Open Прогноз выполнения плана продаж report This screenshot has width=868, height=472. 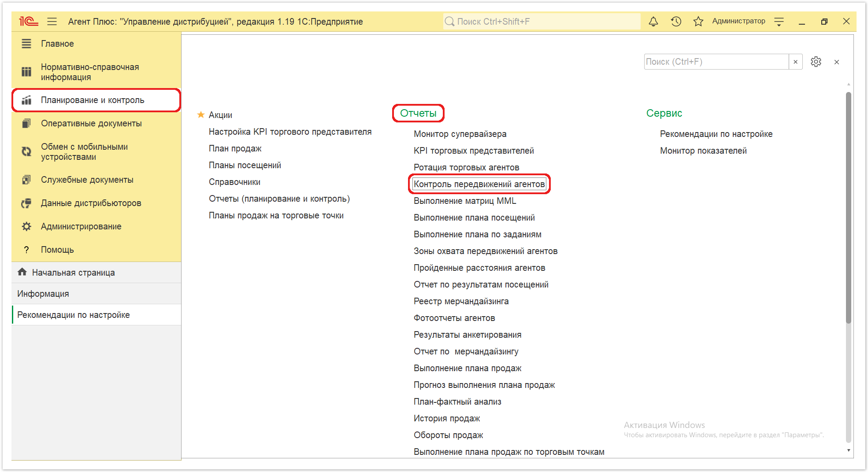click(484, 385)
